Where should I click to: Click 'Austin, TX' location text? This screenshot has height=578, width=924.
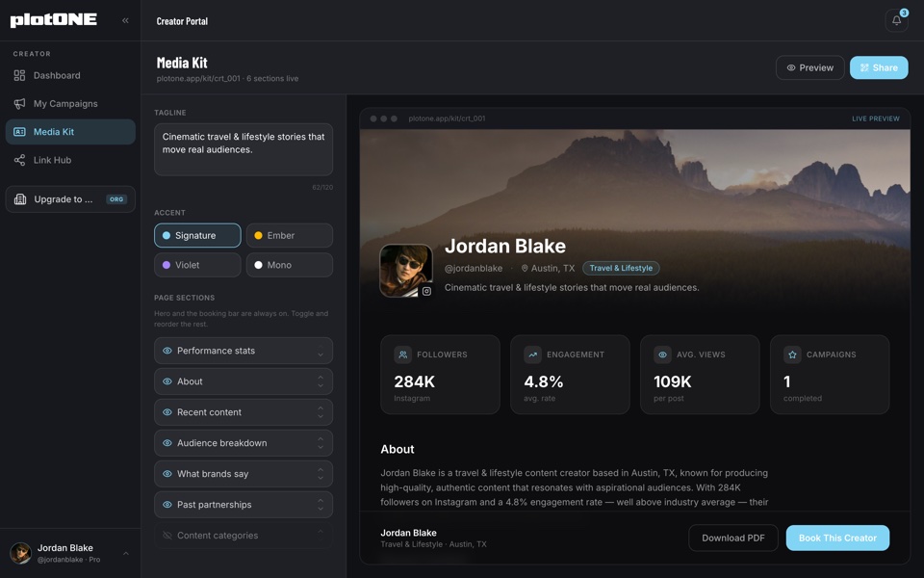(x=552, y=269)
